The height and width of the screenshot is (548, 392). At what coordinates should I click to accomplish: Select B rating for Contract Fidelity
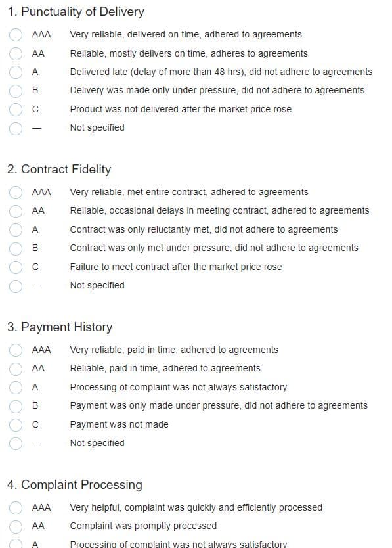pyautogui.click(x=16, y=248)
